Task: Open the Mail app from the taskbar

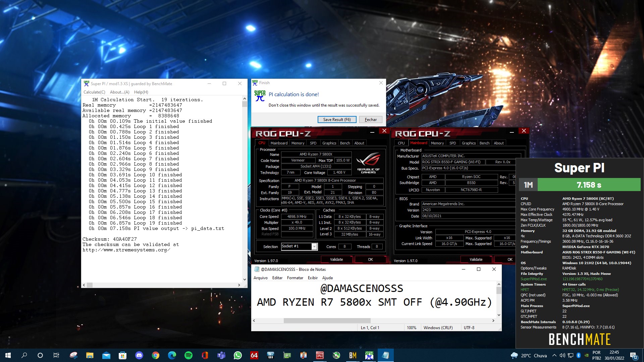Action: click(x=106, y=355)
